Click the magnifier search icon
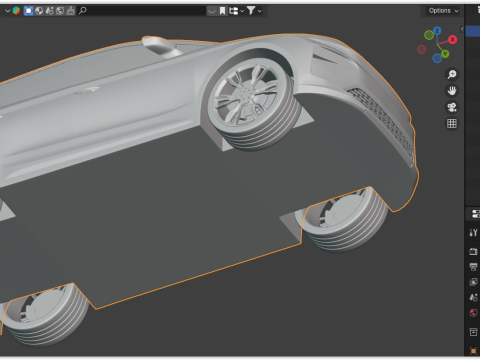This screenshot has height=360, width=480. (82, 11)
